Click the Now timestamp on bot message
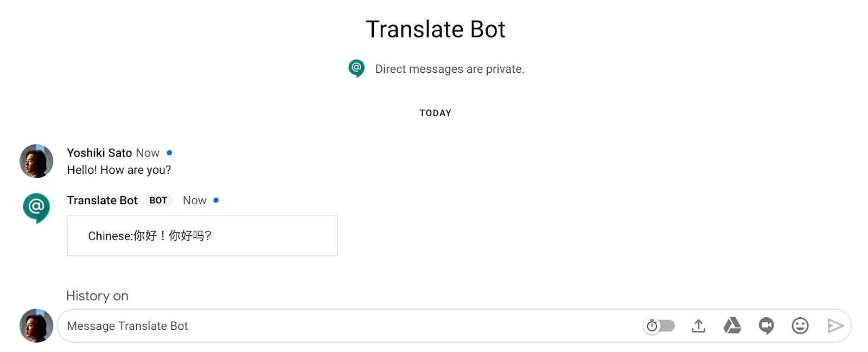This screenshot has width=868, height=352. tap(194, 200)
